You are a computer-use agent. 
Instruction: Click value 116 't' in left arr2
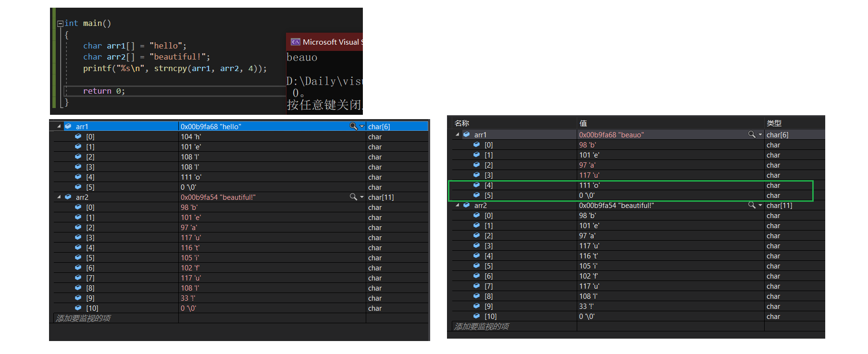[190, 248]
